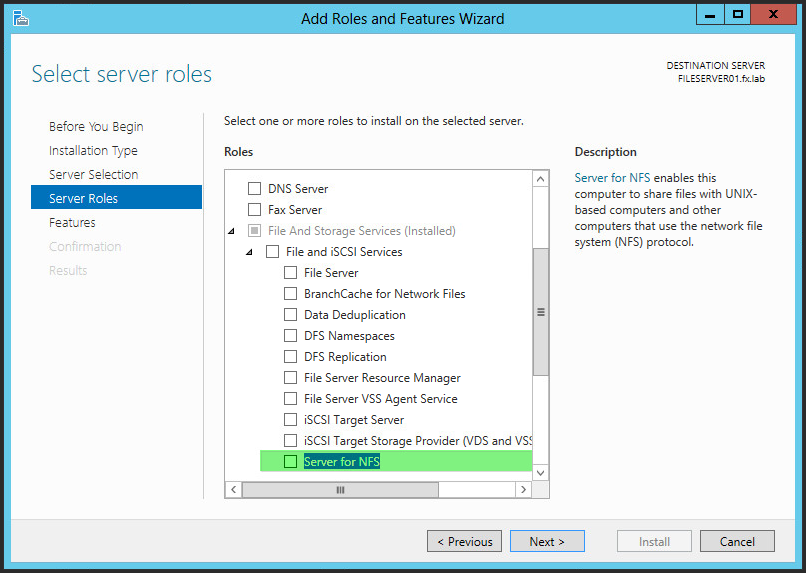Click the wizard icon in the title bar
Image resolution: width=806 pixels, height=573 pixels.
21,19
